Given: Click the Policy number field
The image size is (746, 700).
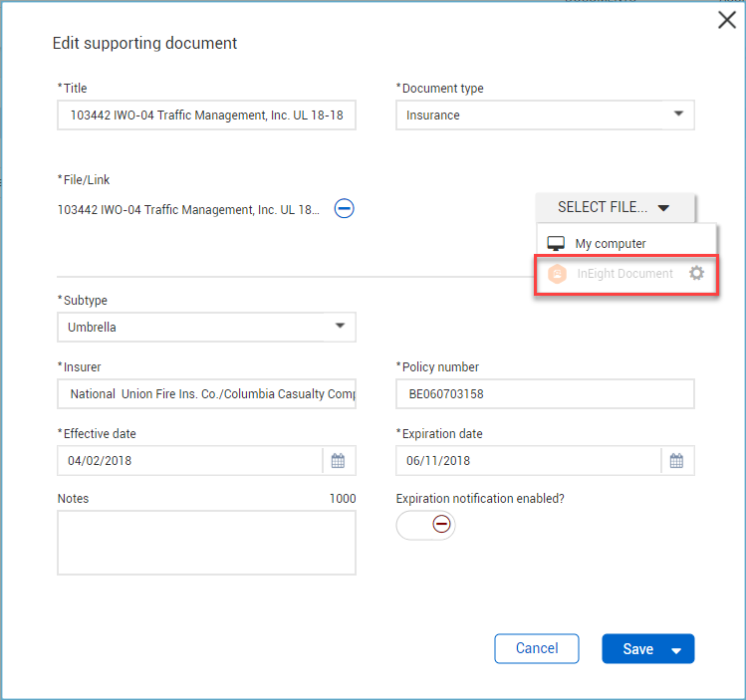Looking at the screenshot, I should coord(545,394).
